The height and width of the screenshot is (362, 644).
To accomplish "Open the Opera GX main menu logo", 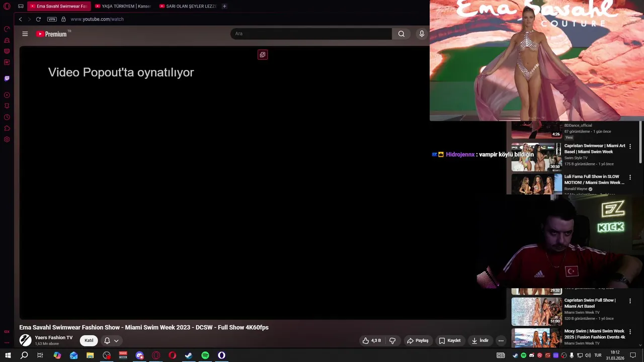I will (7, 6).
